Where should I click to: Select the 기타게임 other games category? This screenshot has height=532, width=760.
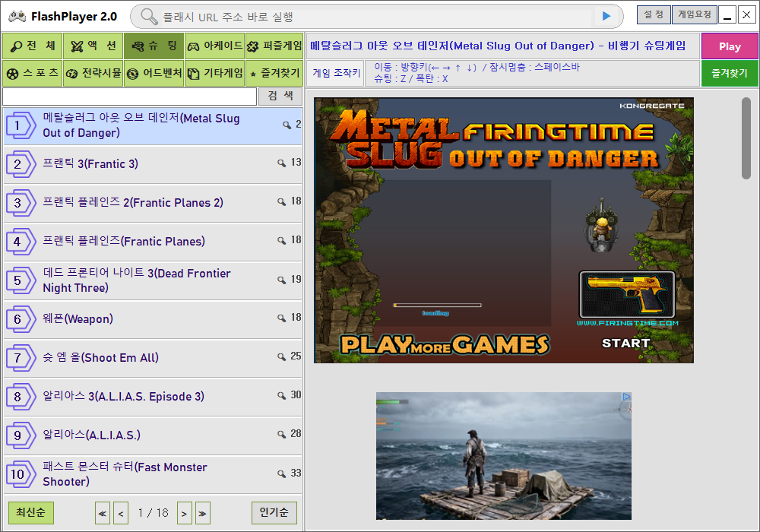(215, 73)
